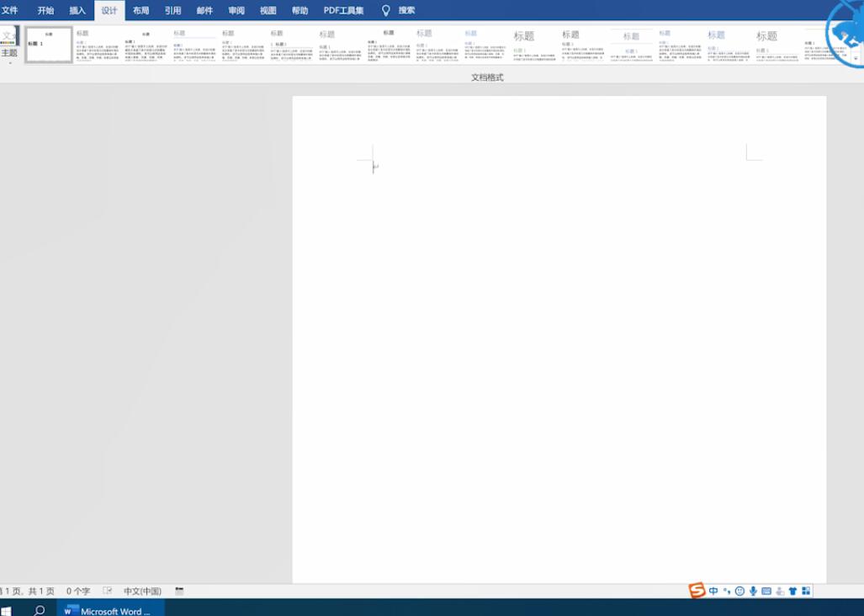Switch to the 开始 ribbon tab
Image resolution: width=864 pixels, height=616 pixels.
tap(45, 10)
